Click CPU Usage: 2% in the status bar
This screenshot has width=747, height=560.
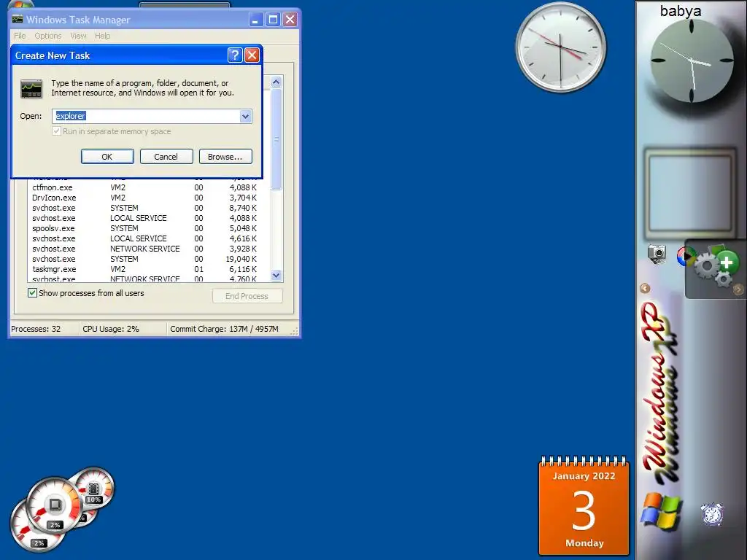[x=111, y=329]
